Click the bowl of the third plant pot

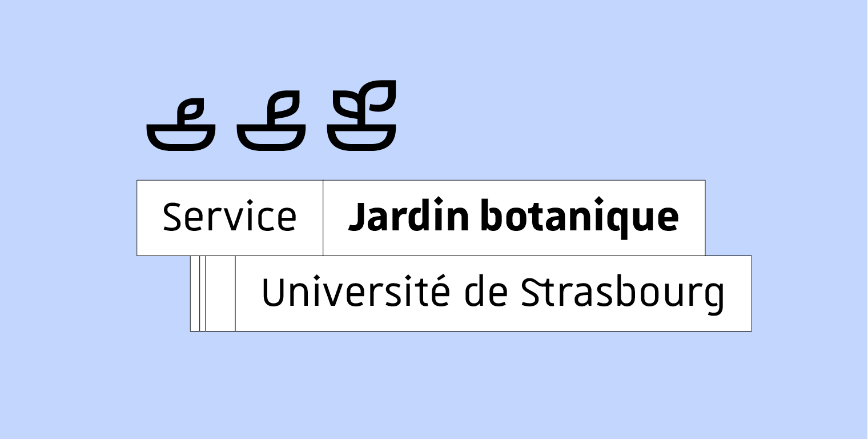point(361,137)
